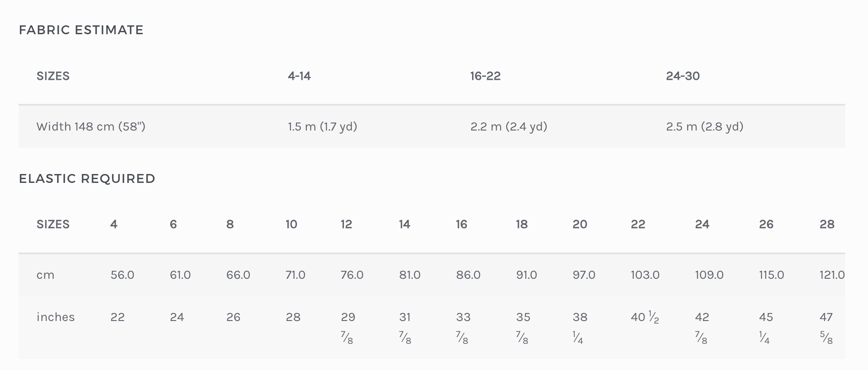Click size 28 elastic column header

click(x=827, y=224)
